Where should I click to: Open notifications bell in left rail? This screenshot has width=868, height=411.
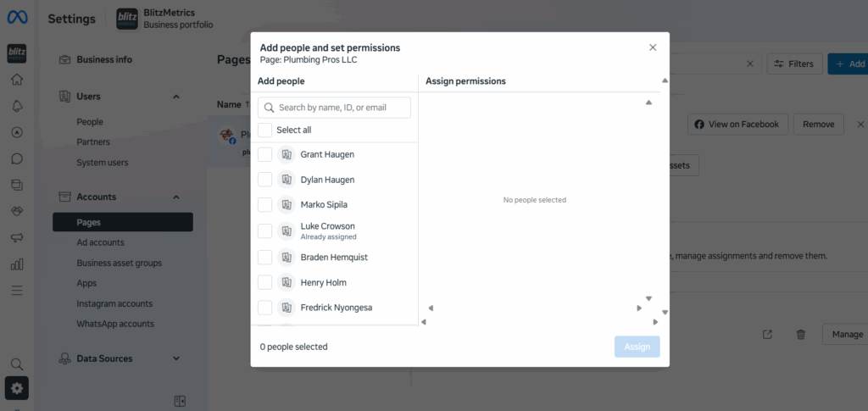pos(17,106)
